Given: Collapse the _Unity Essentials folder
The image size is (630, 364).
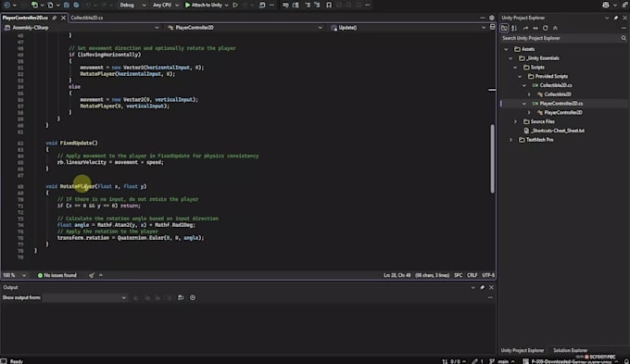Looking at the screenshot, I should pos(510,58).
